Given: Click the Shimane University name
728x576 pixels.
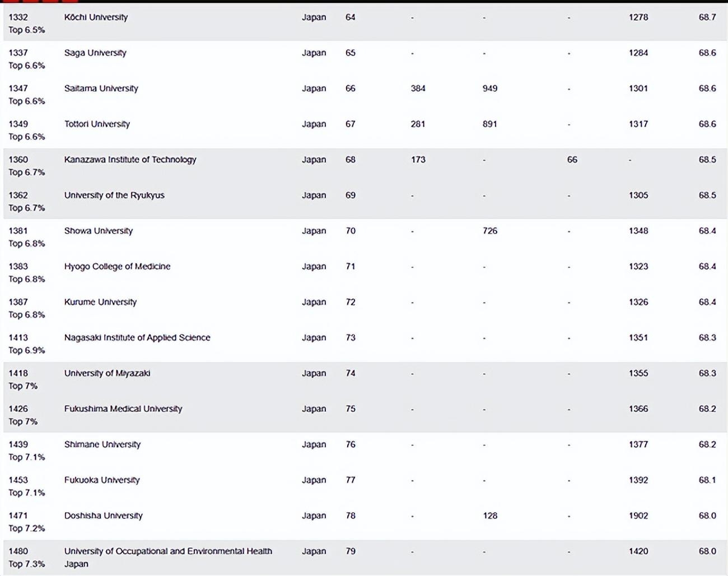Looking at the screenshot, I should (102, 444).
